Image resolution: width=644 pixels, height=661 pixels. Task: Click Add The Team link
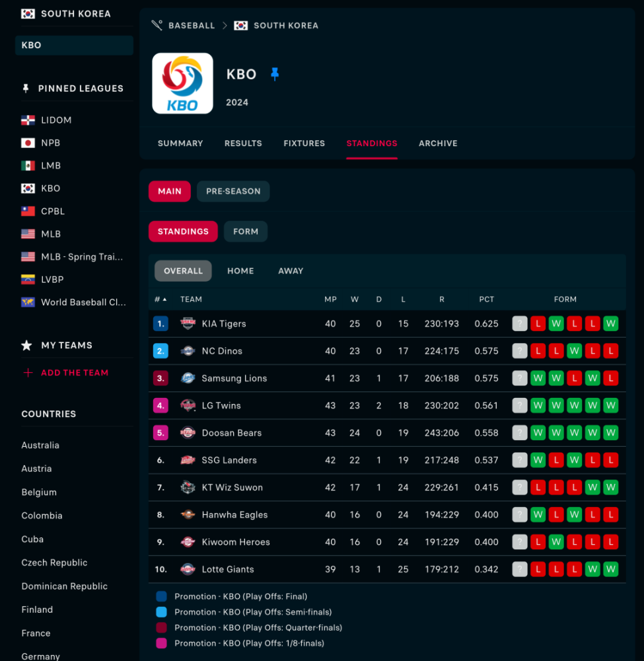pos(75,373)
